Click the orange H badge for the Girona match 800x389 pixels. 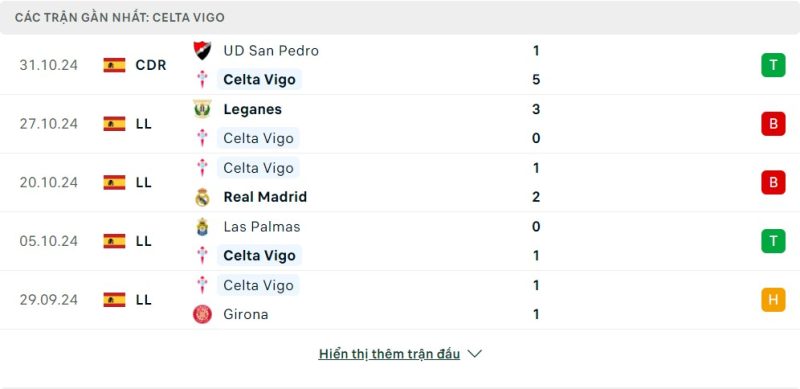pos(773,300)
